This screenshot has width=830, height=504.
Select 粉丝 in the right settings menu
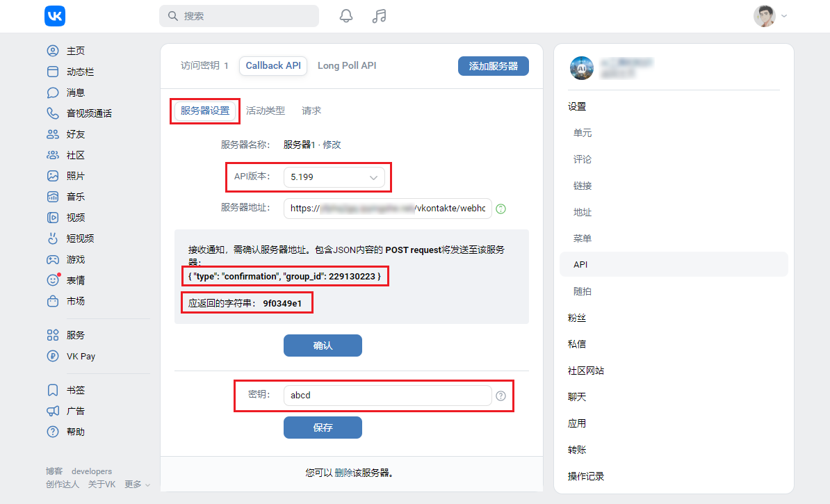(x=577, y=318)
